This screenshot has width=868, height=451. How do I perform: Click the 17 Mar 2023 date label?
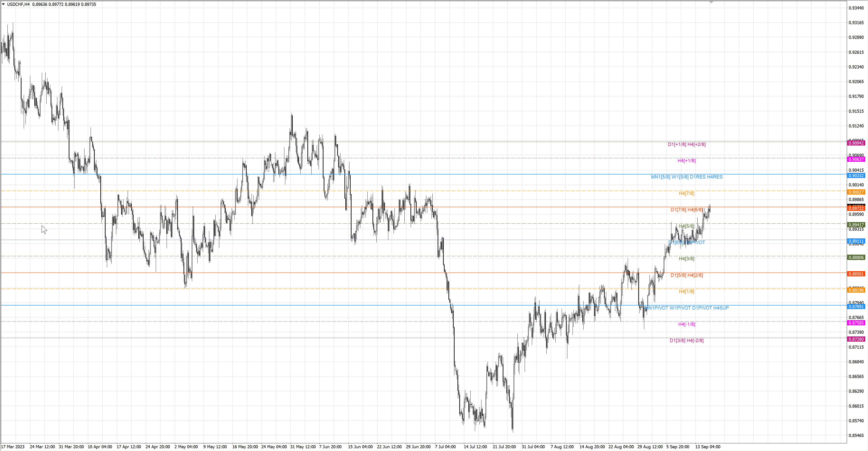pos(13,447)
